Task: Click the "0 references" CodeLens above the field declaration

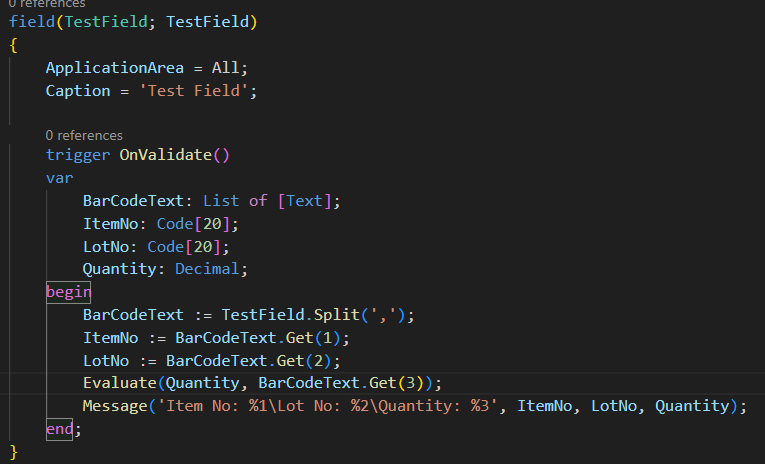Action: point(44,4)
